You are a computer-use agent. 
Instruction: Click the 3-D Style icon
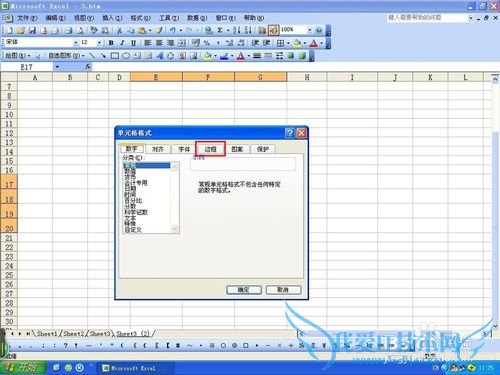click(302, 56)
